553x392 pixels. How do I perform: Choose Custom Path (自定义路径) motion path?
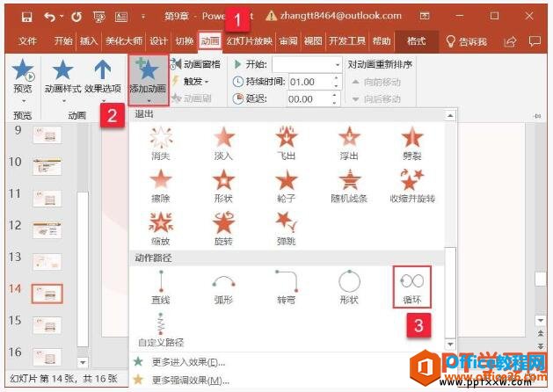(161, 330)
